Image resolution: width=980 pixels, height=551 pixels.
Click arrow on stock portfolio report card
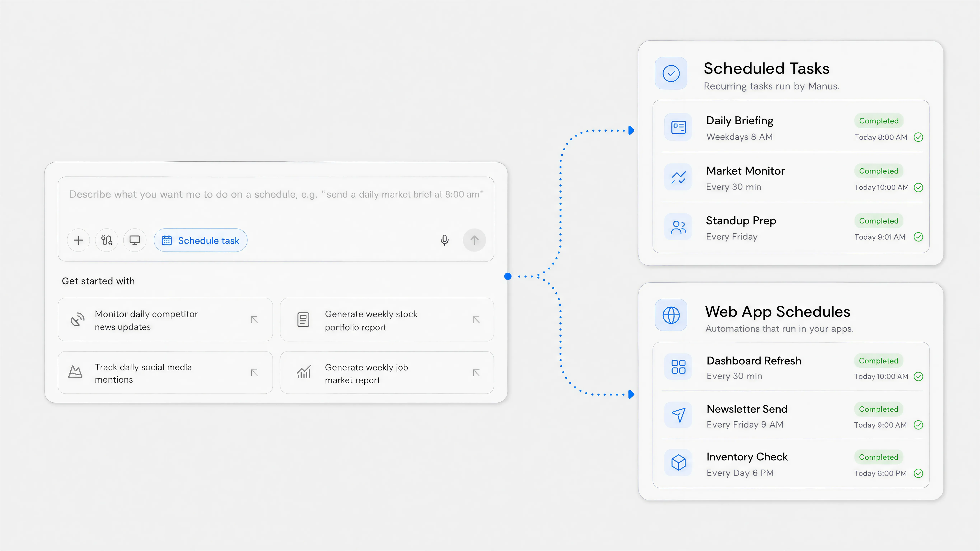click(x=476, y=320)
